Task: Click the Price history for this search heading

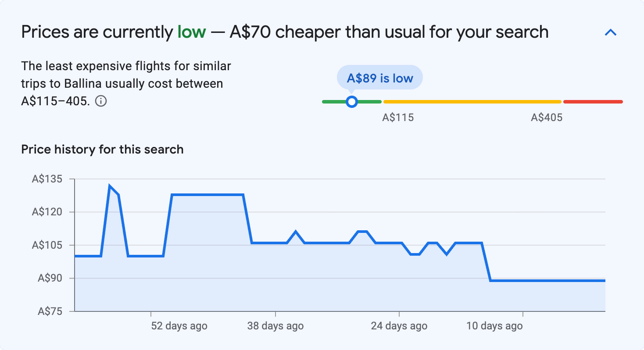Action: point(102,149)
